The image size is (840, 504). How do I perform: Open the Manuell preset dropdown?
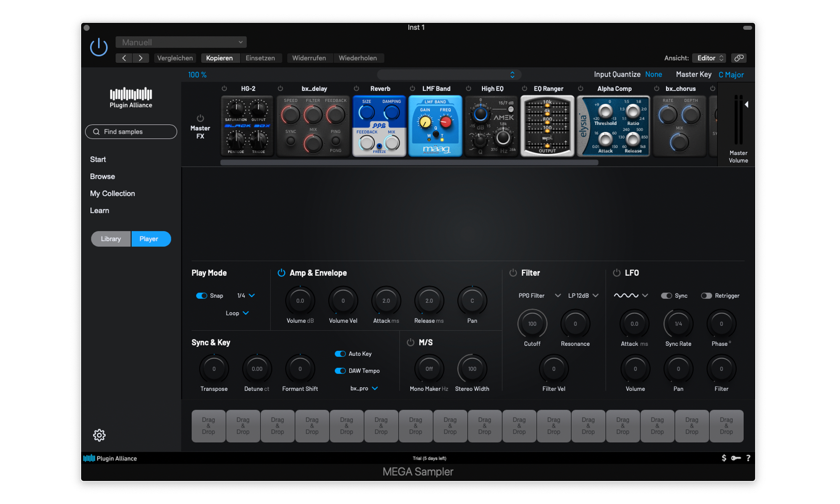click(181, 42)
